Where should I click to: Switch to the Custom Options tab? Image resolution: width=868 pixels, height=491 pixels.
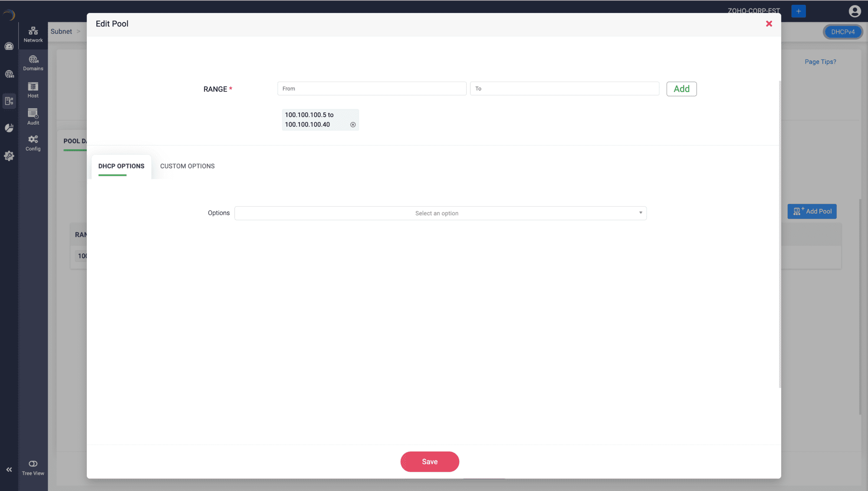click(187, 166)
